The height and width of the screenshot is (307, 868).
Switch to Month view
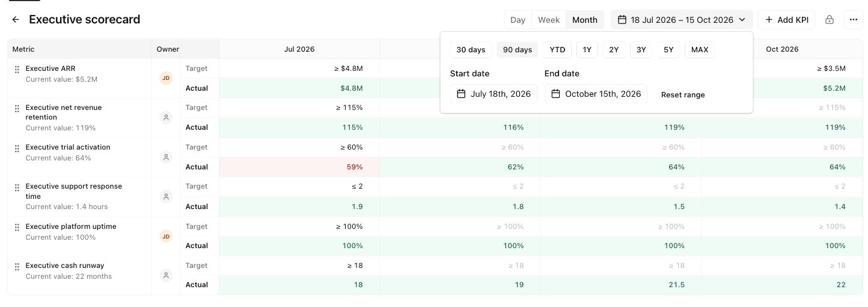585,20
